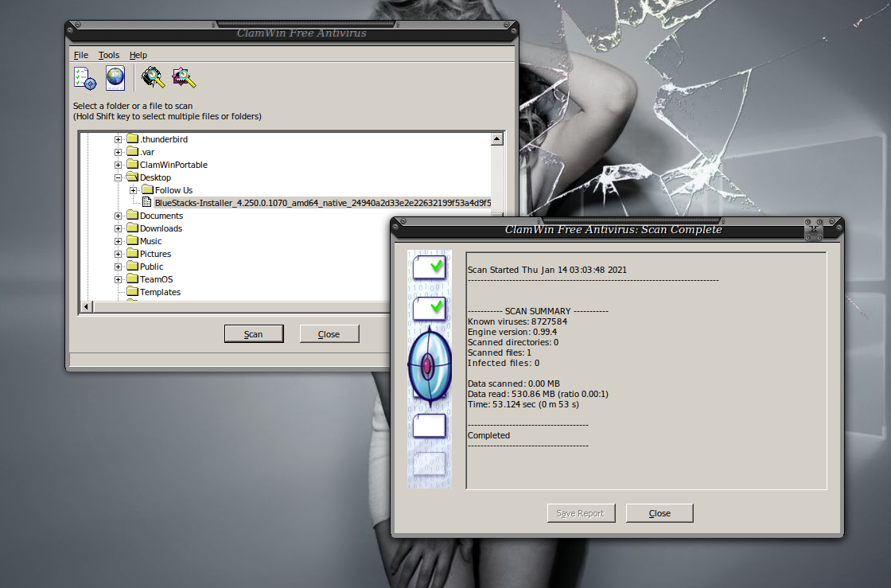Open the Tools menu
891x588 pixels.
click(108, 55)
